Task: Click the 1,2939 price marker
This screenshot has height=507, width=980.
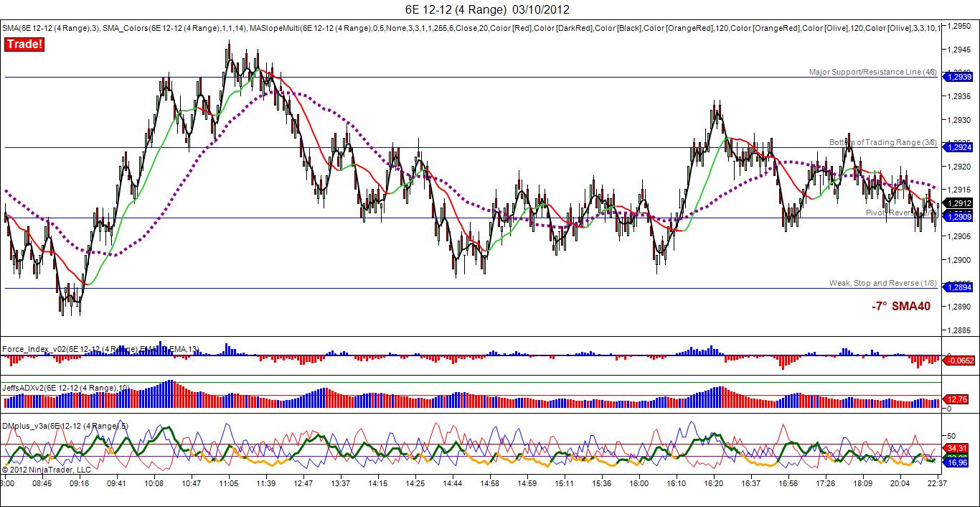Action: tap(959, 77)
